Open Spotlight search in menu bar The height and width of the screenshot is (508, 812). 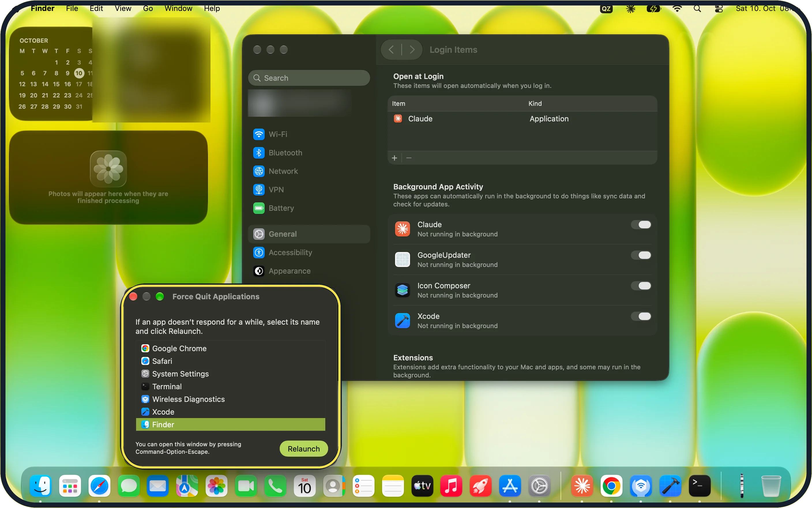pyautogui.click(x=697, y=8)
